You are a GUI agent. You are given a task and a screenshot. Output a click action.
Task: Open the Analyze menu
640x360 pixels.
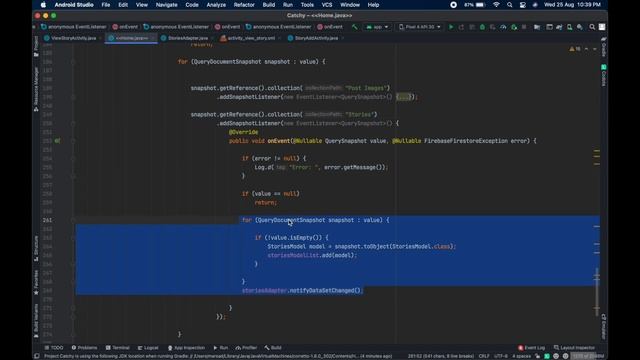[x=216, y=5]
